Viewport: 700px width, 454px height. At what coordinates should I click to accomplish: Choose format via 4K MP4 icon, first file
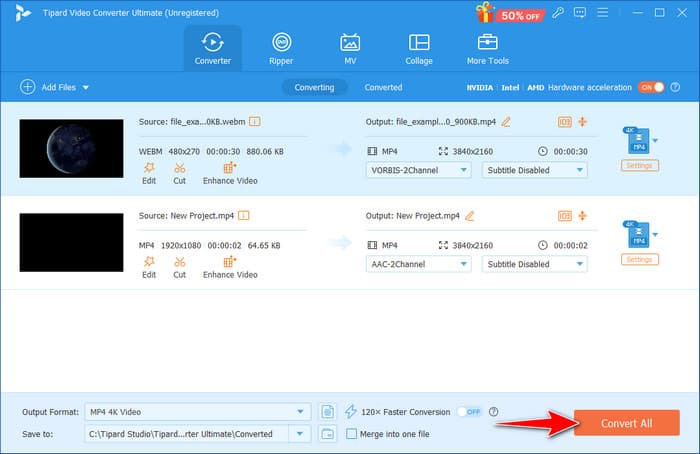(639, 140)
